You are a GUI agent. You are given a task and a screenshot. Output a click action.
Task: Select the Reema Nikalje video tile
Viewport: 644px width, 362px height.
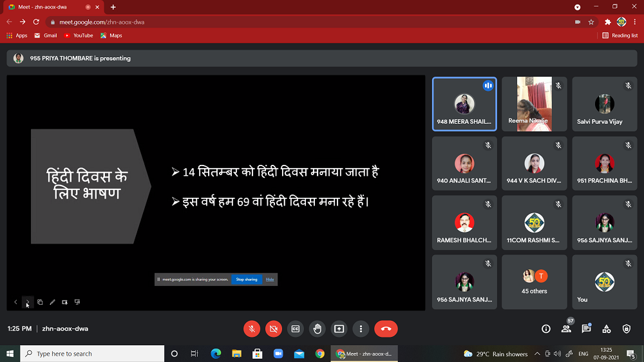coord(534,104)
